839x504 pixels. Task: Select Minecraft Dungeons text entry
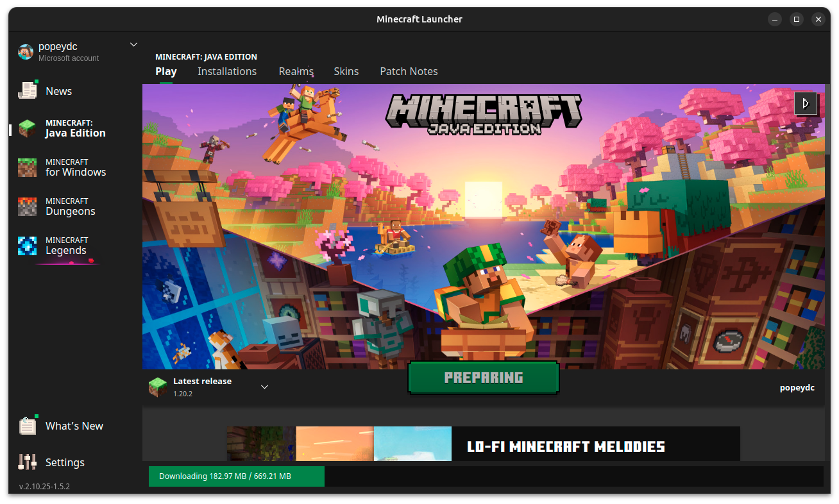click(71, 206)
